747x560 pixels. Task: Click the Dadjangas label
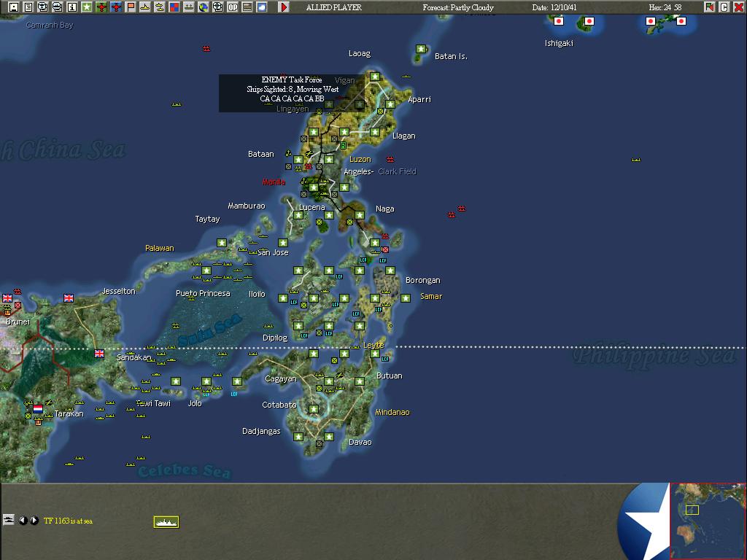261,432
